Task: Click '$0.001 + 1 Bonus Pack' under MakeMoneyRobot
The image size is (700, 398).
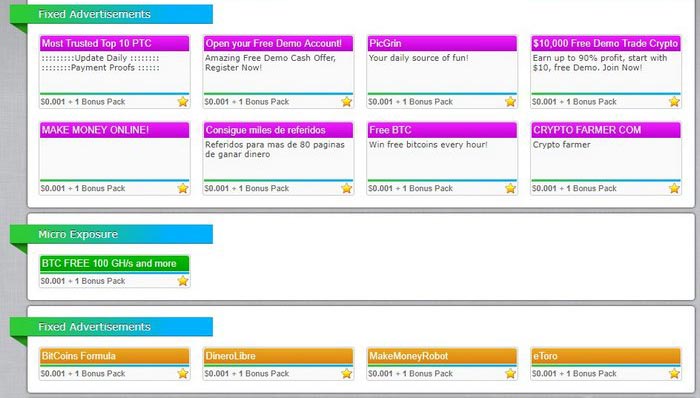Action: 410,373
